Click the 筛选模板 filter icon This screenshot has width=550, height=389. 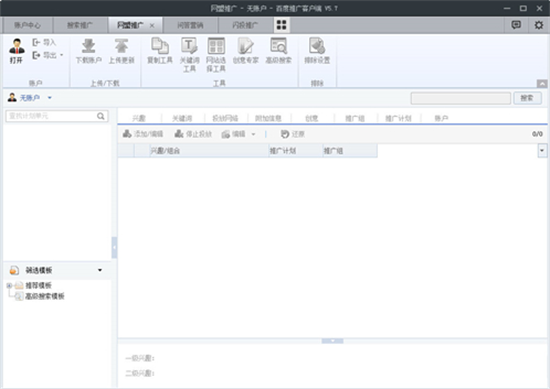(14, 270)
